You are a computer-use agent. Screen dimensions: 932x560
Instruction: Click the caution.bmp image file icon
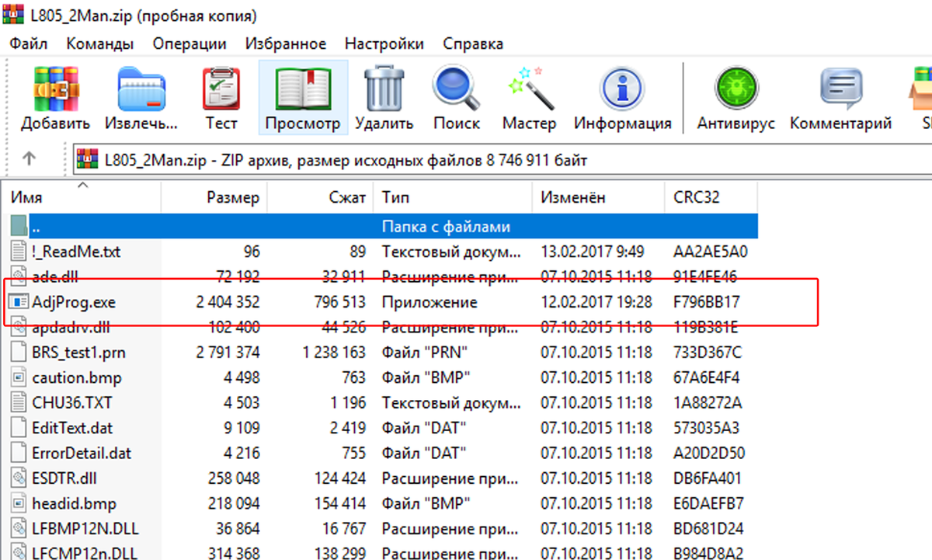coord(19,377)
